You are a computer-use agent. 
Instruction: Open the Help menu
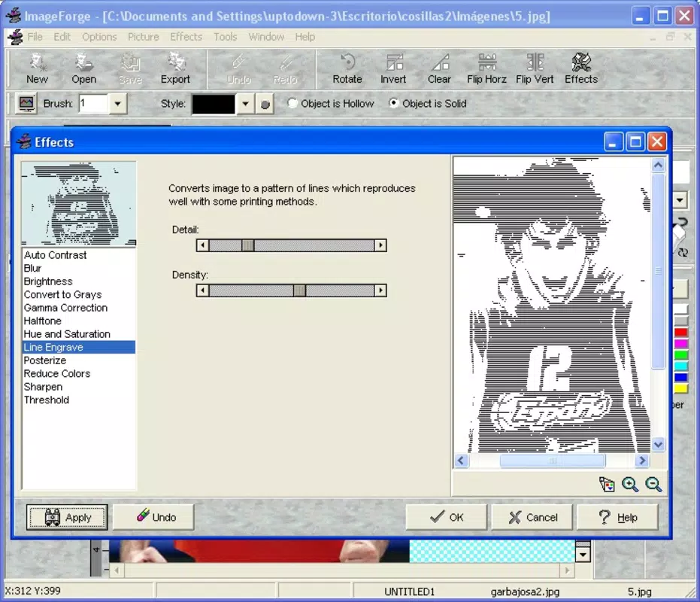coord(305,37)
